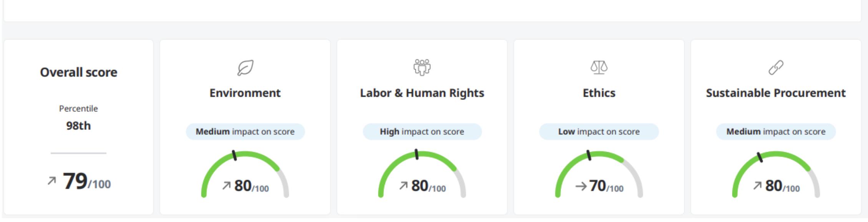Click the Ethics balance scales icon
868x222 pixels.
(x=599, y=68)
